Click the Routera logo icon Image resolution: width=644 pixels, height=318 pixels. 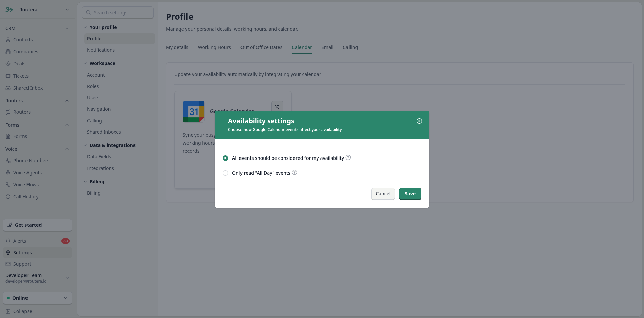click(x=9, y=10)
